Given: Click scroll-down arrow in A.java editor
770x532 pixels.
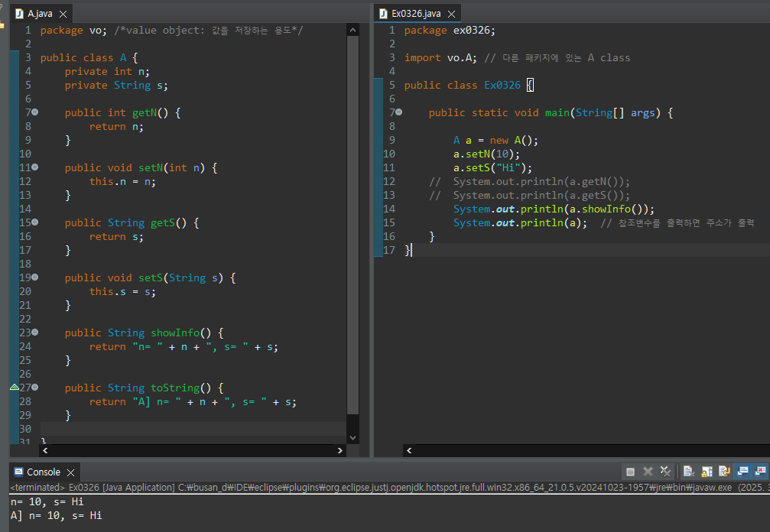Looking at the screenshot, I should click(353, 438).
